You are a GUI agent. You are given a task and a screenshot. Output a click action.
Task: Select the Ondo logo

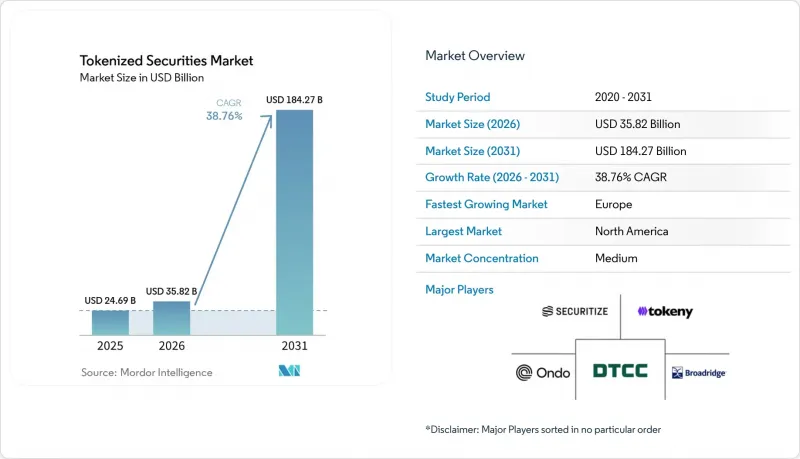coord(543,373)
